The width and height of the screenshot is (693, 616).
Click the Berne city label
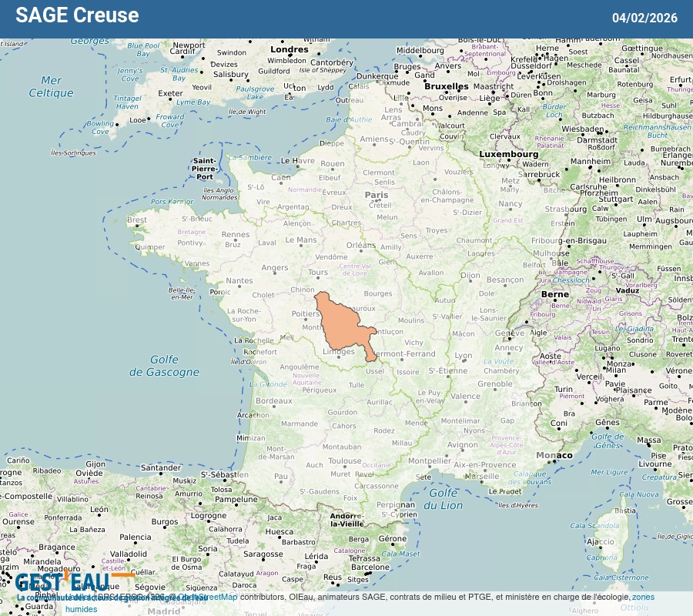[x=554, y=294]
